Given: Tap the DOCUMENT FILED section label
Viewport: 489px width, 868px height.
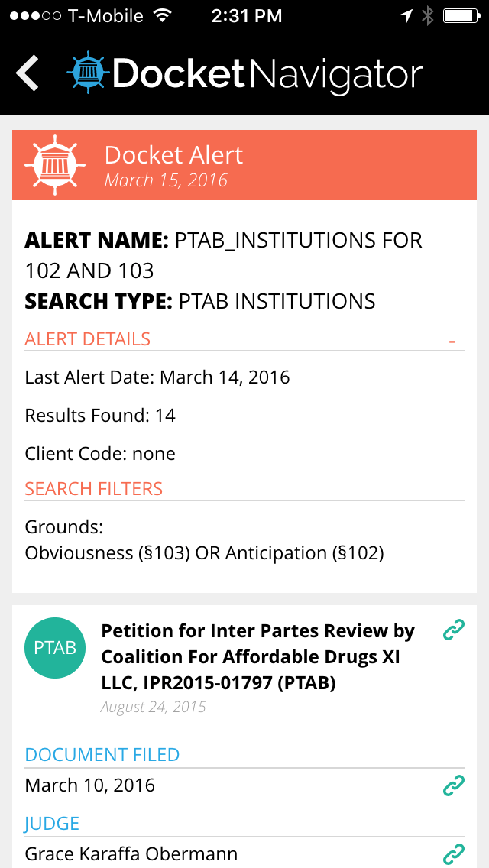Looking at the screenshot, I should [x=102, y=754].
